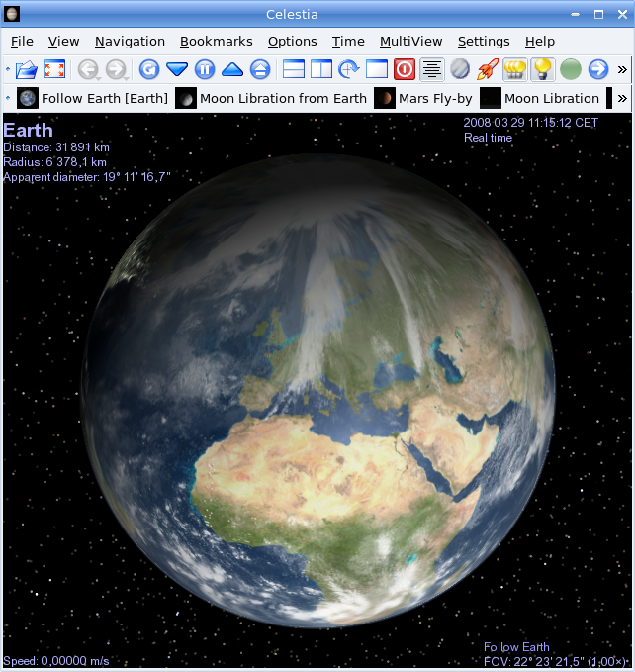Click the green circle icon
The height and width of the screenshot is (672, 635).
[571, 69]
